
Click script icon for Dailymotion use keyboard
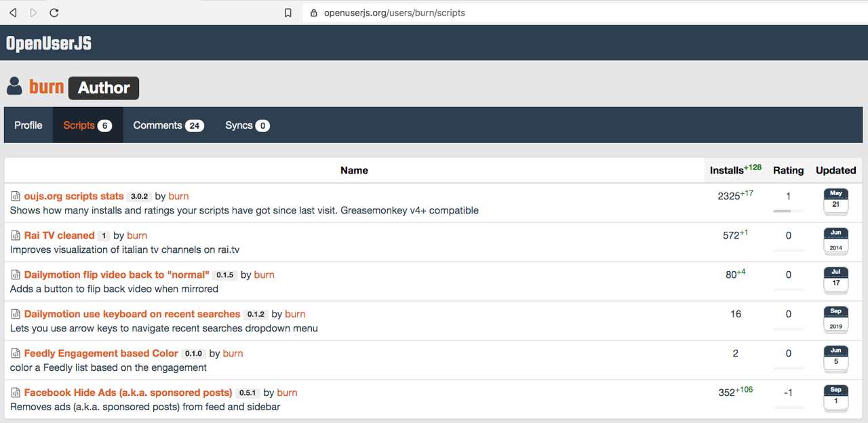click(x=16, y=315)
